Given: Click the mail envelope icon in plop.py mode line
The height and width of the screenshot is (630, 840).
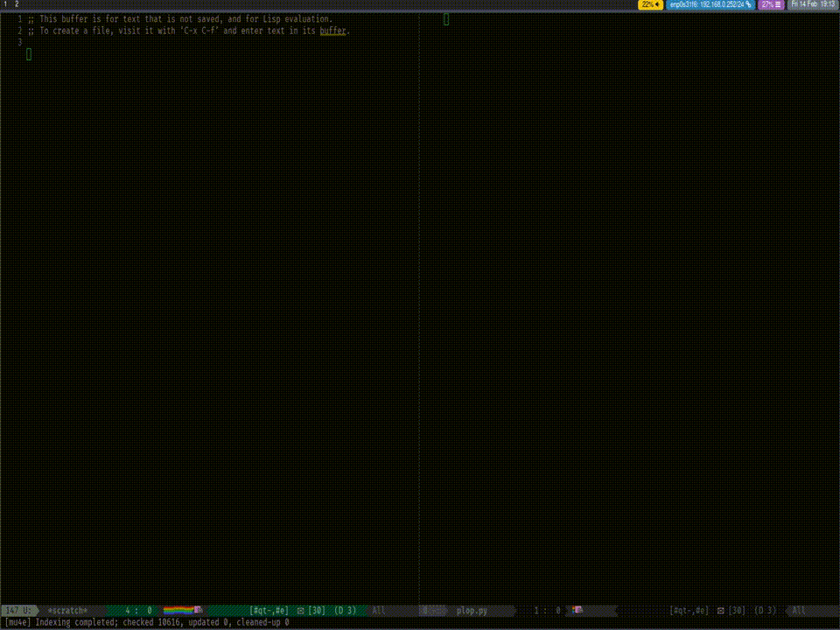Looking at the screenshot, I should 720,611.
